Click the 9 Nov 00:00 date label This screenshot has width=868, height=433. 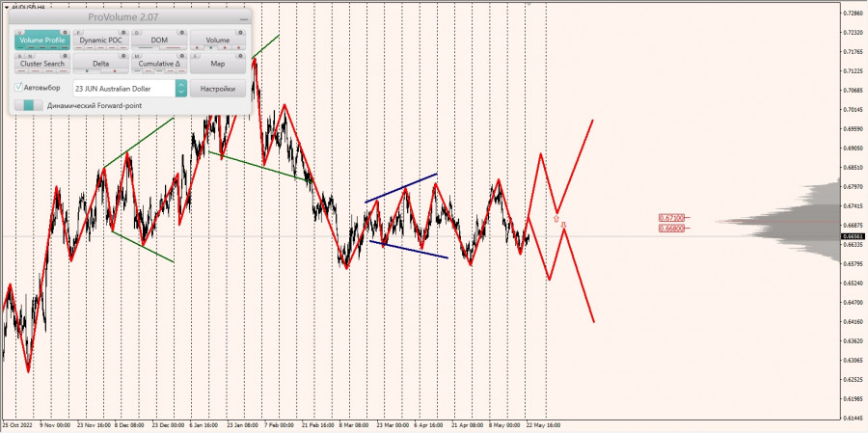[56, 425]
